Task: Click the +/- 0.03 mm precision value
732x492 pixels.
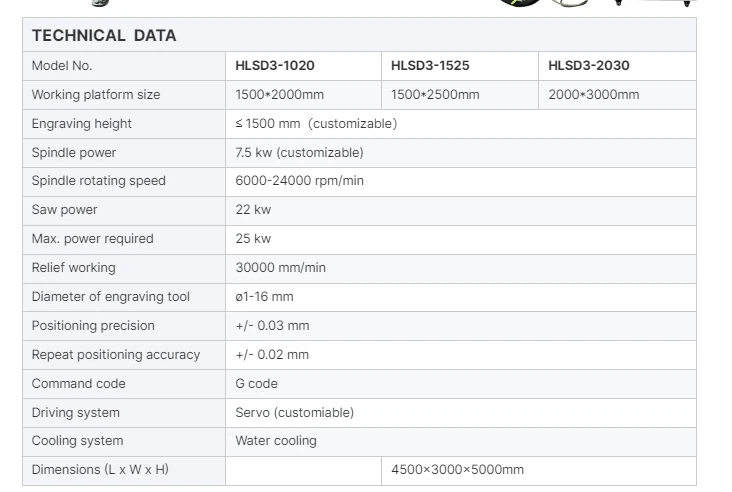Action: (272, 325)
